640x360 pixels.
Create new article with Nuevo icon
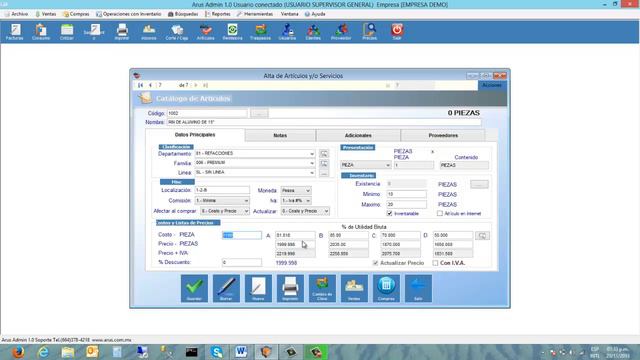(258, 288)
